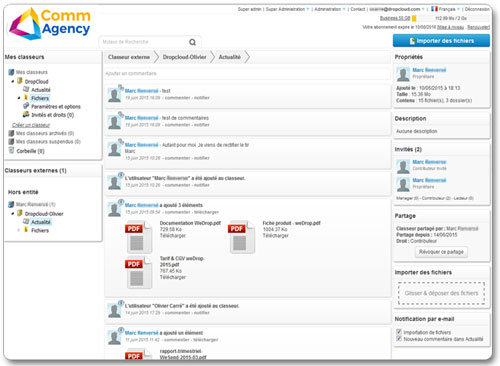This screenshot has width=500, height=366.
Task: Click the DropCloud binder icon
Action: click(x=20, y=81)
